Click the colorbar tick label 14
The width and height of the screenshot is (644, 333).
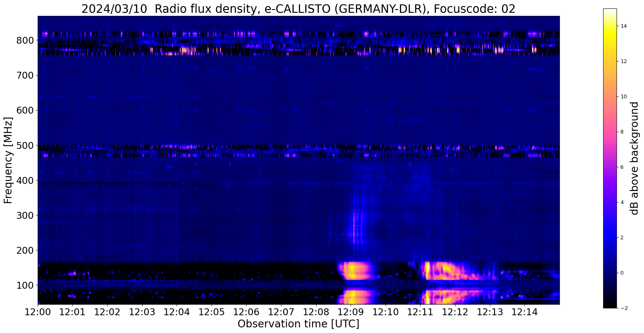point(623,26)
